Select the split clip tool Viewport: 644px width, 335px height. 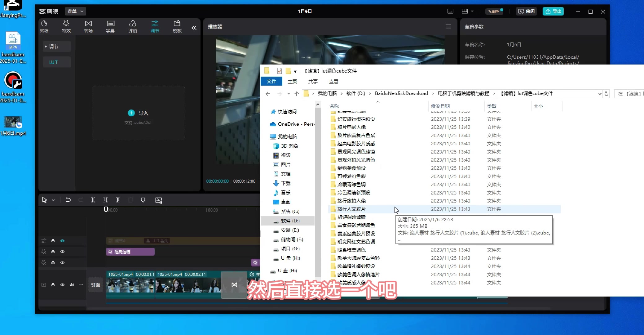pos(93,200)
